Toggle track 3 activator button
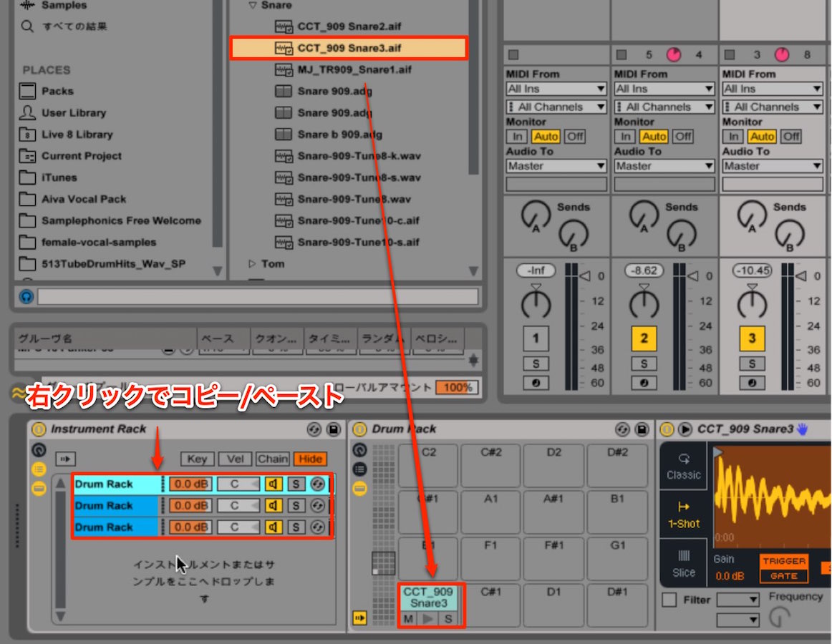Viewport: 832px width, 644px height. (x=752, y=338)
